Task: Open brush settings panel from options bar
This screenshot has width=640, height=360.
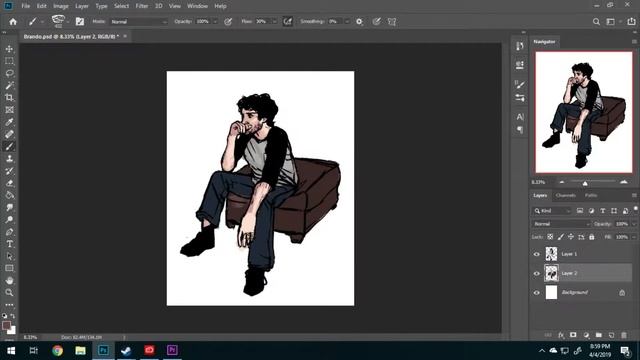Action: pos(80,22)
